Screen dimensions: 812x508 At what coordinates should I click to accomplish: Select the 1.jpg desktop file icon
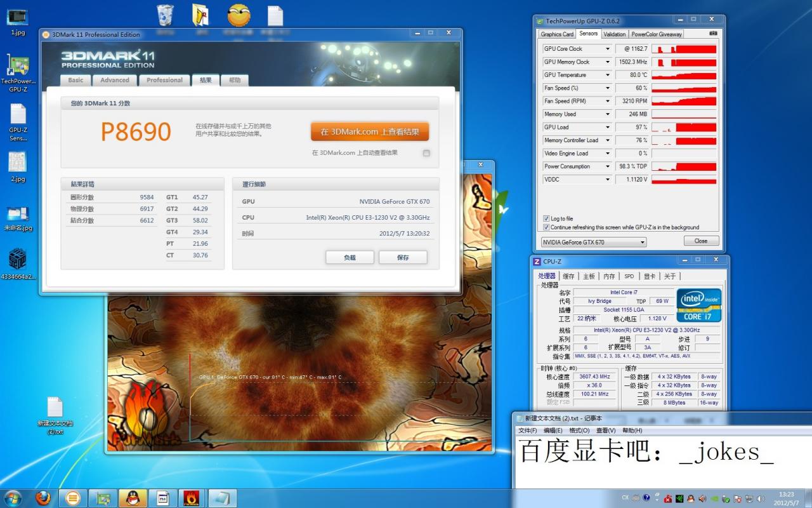[18, 22]
